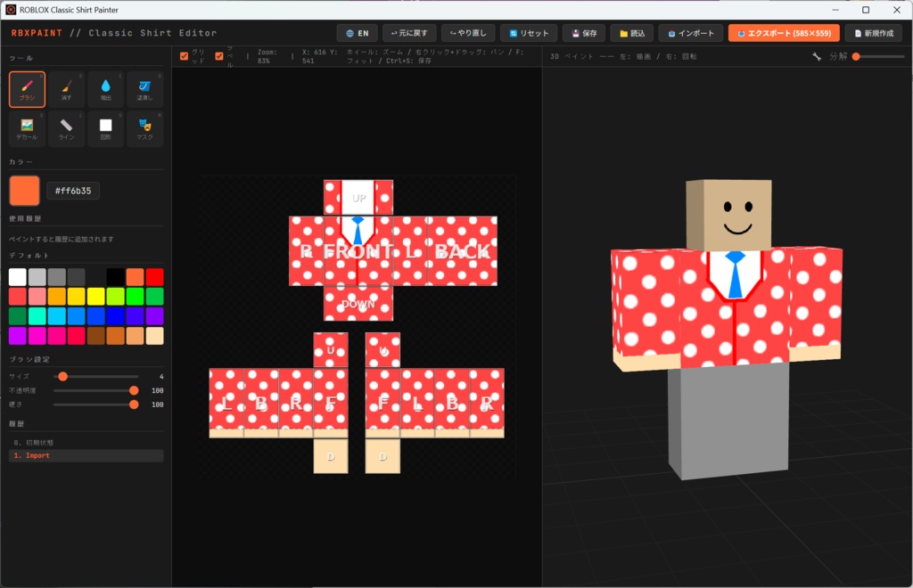Pick the yellow swatch from the default palette
913x588 pixels.
pos(95,296)
